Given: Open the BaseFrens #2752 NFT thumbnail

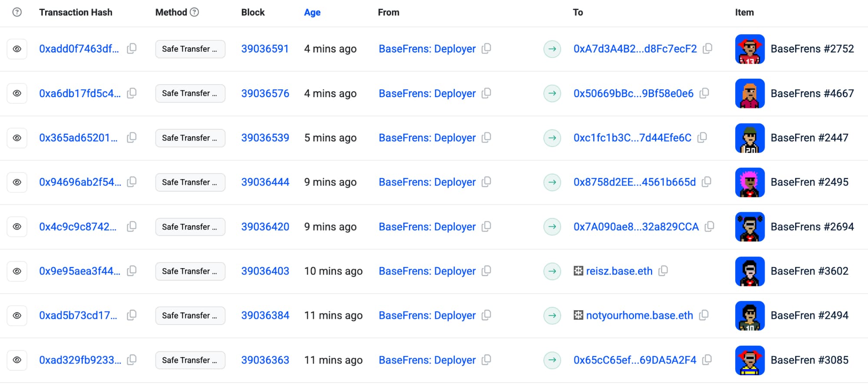Looking at the screenshot, I should (750, 49).
